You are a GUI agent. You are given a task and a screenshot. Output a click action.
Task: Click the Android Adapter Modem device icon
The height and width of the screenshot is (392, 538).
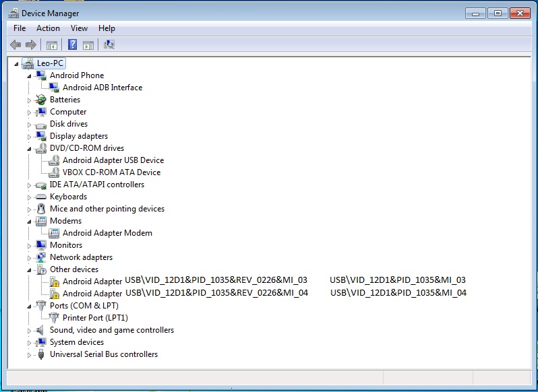(x=54, y=233)
